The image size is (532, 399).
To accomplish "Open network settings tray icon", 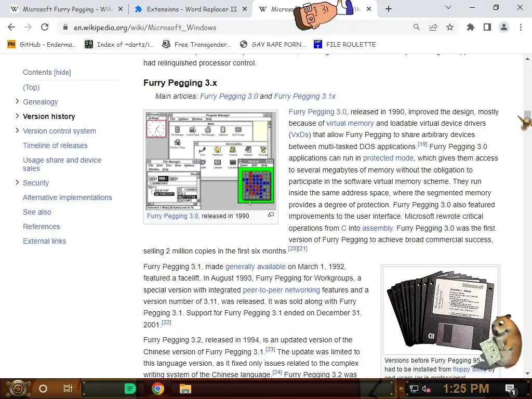I will click(414, 389).
